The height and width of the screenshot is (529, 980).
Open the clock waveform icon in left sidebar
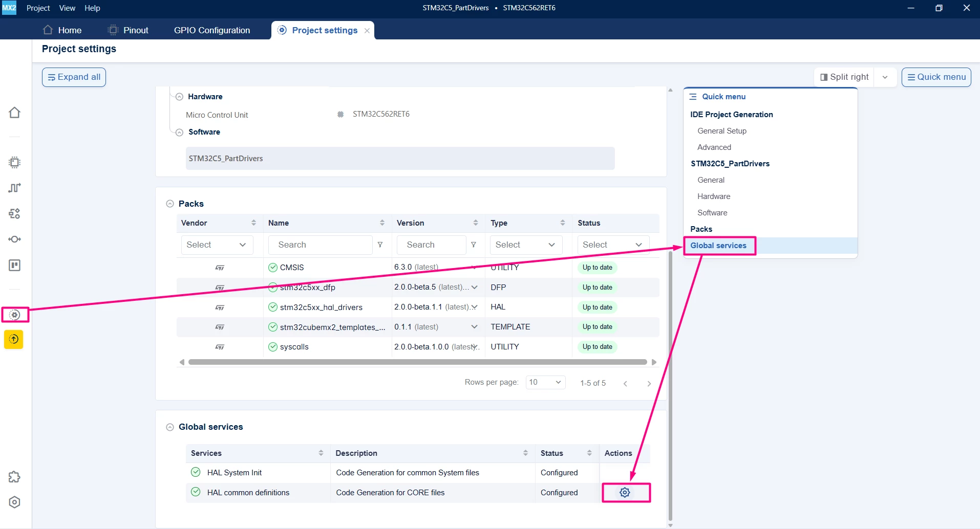[x=14, y=188]
